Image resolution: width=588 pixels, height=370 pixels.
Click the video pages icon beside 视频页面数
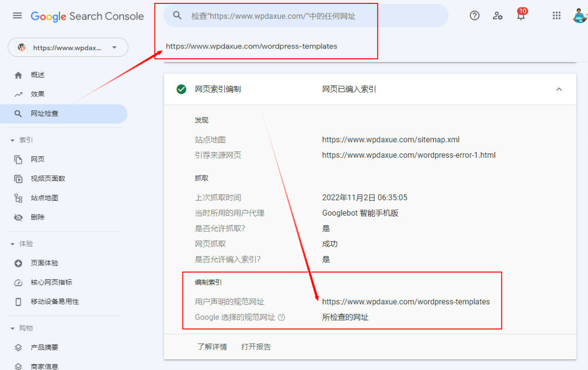pos(18,179)
